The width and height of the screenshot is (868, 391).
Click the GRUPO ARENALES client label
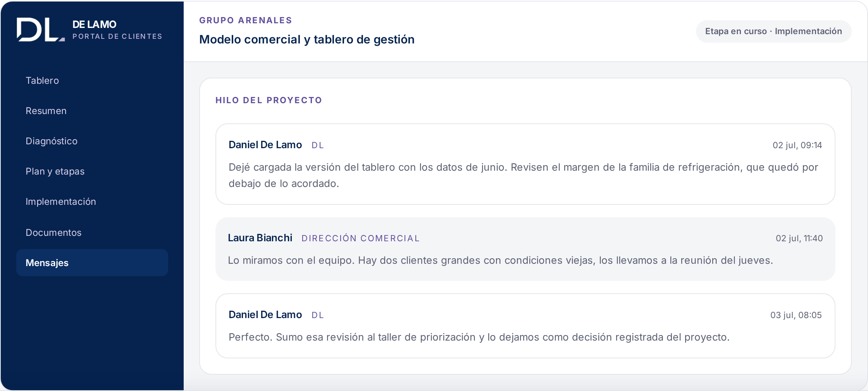coord(246,21)
